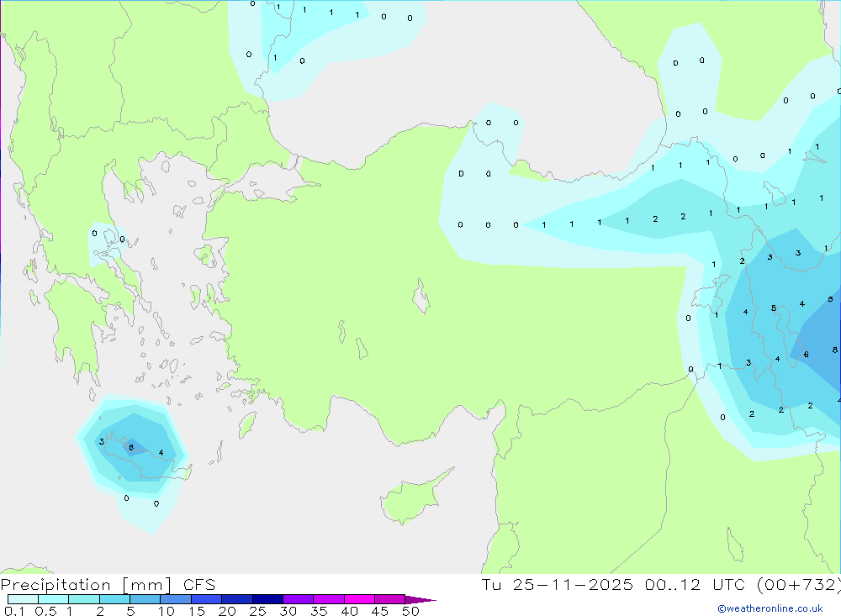Image resolution: width=841 pixels, height=616 pixels.
Task: Click the '25' legend label
Action: click(x=258, y=611)
